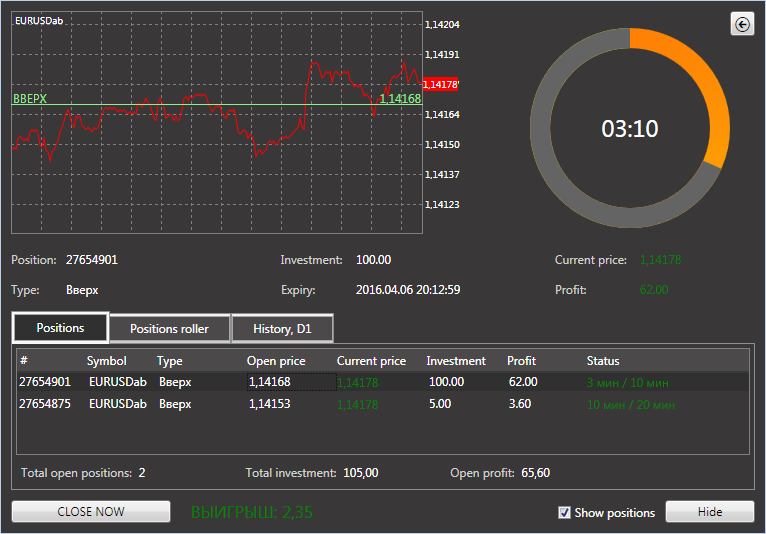Click the back arrow icon
The image size is (766, 534).
(x=742, y=24)
